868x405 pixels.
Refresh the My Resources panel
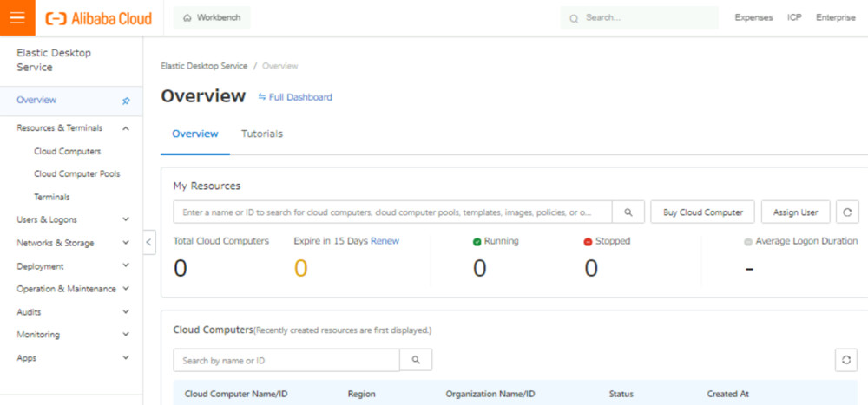pyautogui.click(x=846, y=212)
